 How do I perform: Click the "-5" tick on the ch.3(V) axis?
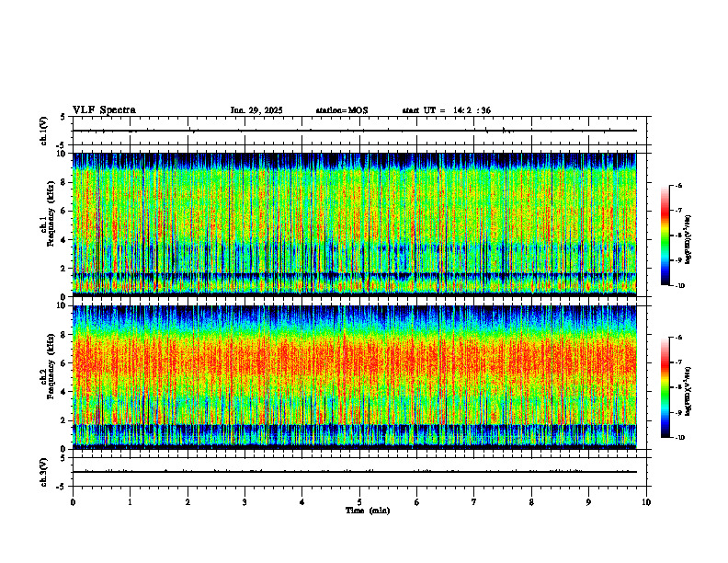[62, 487]
